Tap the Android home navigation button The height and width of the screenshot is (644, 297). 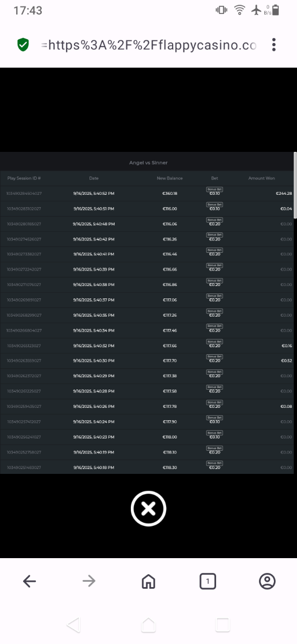(148, 625)
